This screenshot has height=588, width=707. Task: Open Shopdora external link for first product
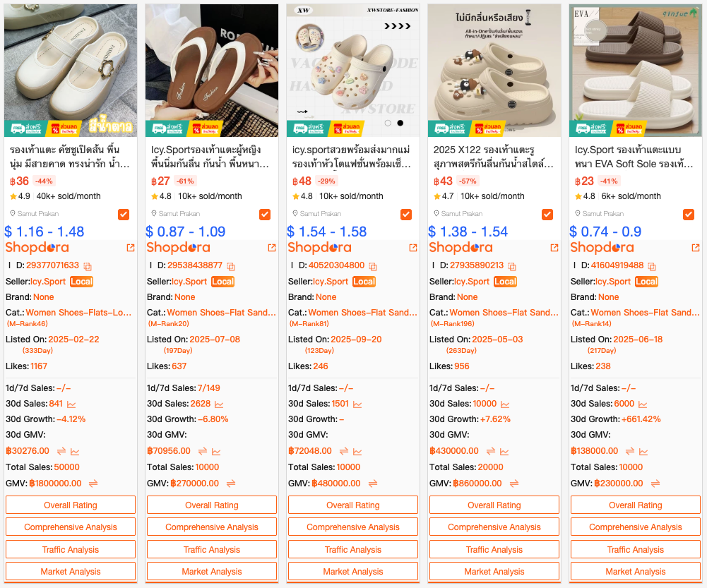tap(131, 248)
